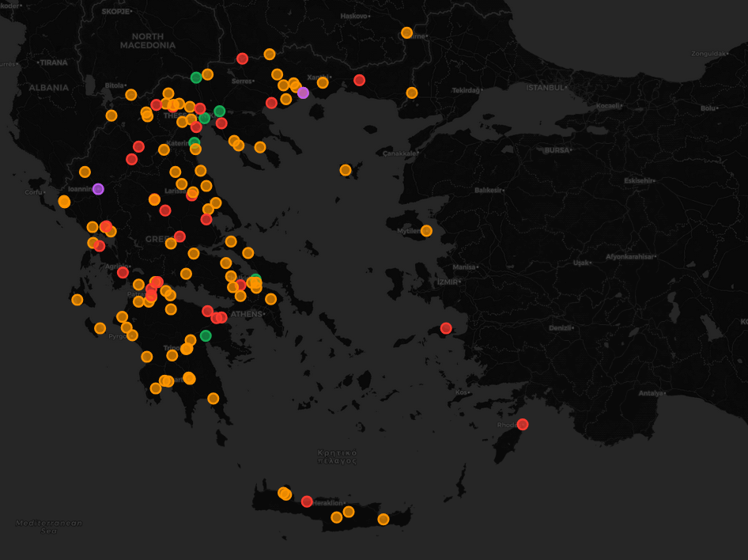Select the purple marker near Xanthi

304,93
